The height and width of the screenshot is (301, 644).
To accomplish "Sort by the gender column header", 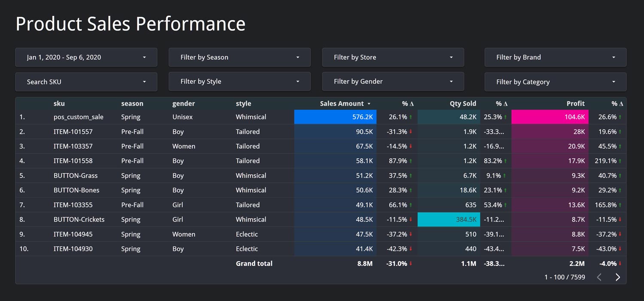I will (x=184, y=103).
